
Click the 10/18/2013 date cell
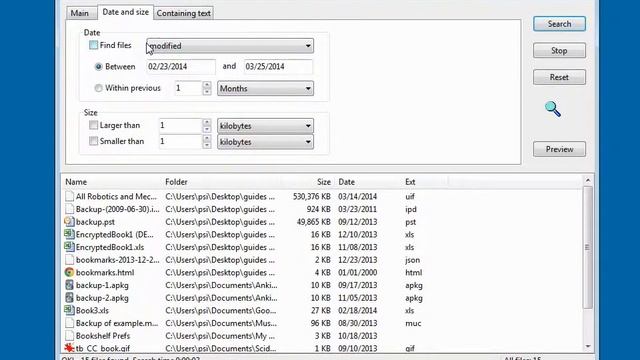pyautogui.click(x=358, y=336)
